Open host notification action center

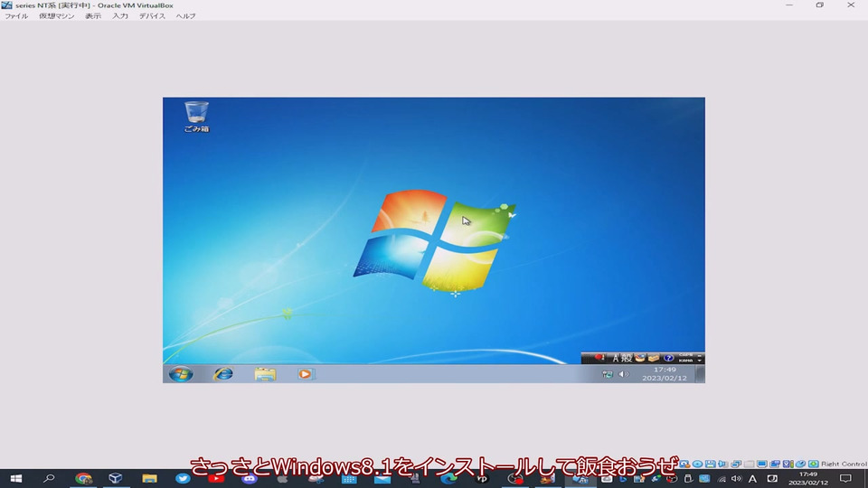pyautogui.click(x=845, y=479)
